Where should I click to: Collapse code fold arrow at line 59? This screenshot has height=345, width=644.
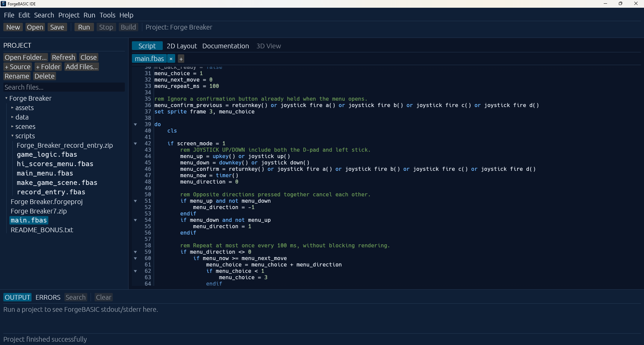click(x=135, y=252)
